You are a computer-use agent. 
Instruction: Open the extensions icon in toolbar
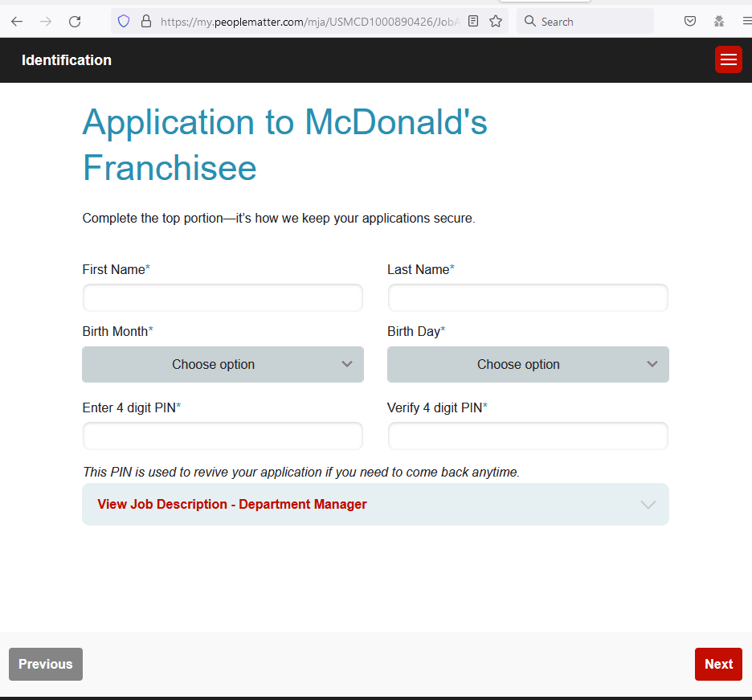pyautogui.click(x=719, y=21)
